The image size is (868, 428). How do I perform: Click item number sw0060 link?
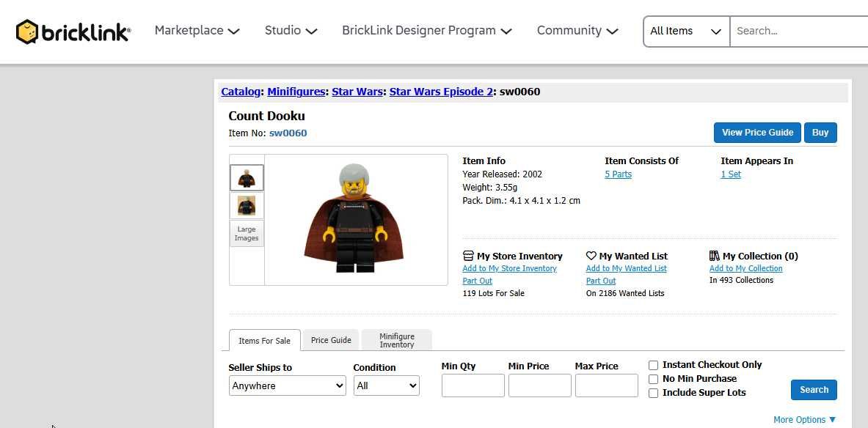click(x=288, y=133)
